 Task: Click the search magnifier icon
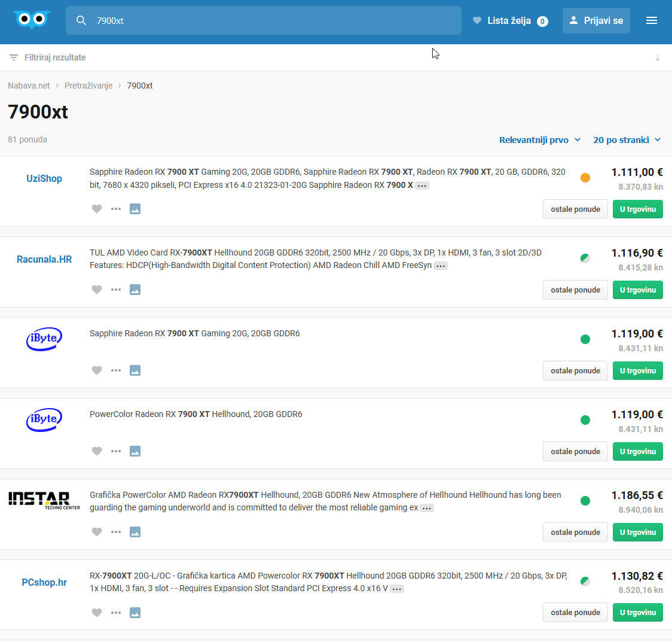pyautogui.click(x=81, y=20)
